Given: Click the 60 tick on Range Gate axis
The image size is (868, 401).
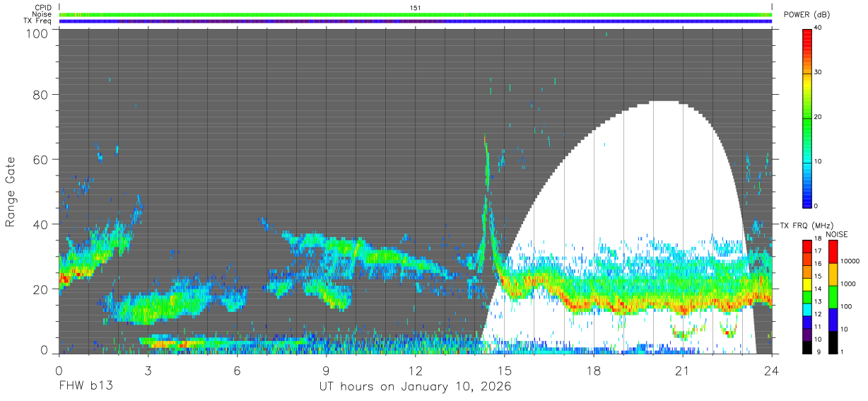Looking at the screenshot, I should (x=40, y=159).
